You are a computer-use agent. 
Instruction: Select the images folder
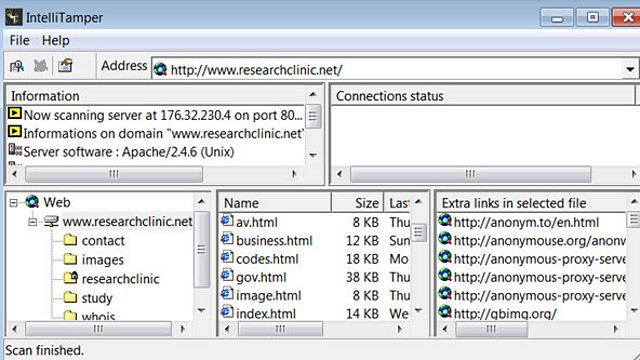[x=102, y=260]
